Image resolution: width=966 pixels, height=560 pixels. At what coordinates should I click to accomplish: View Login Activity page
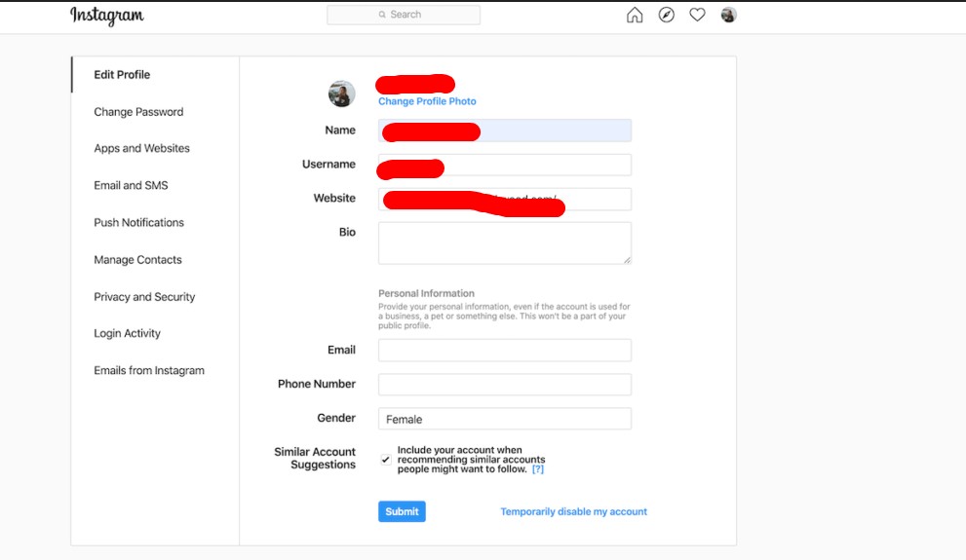pyautogui.click(x=127, y=334)
